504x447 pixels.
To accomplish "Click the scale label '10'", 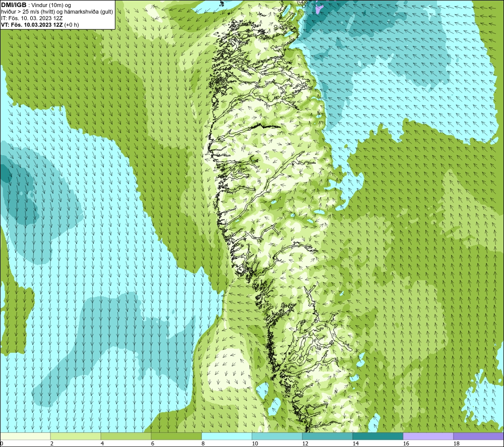I will 255,443.
